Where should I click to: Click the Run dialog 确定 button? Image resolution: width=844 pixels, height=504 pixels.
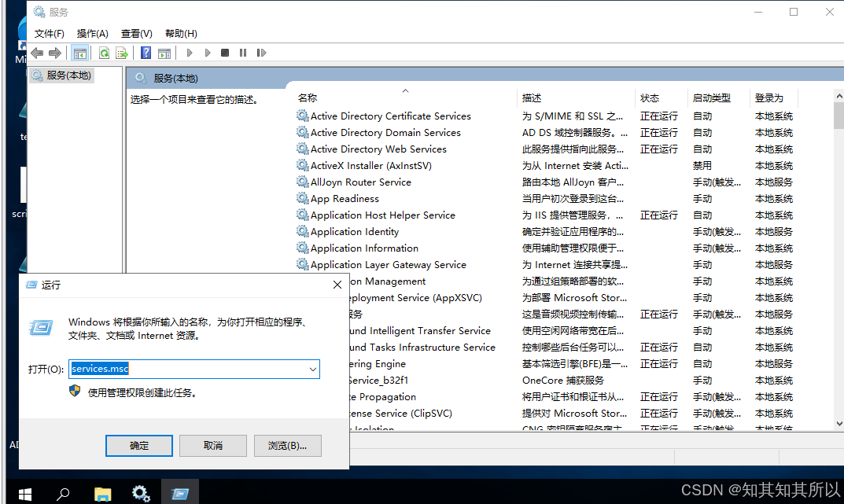point(139,445)
